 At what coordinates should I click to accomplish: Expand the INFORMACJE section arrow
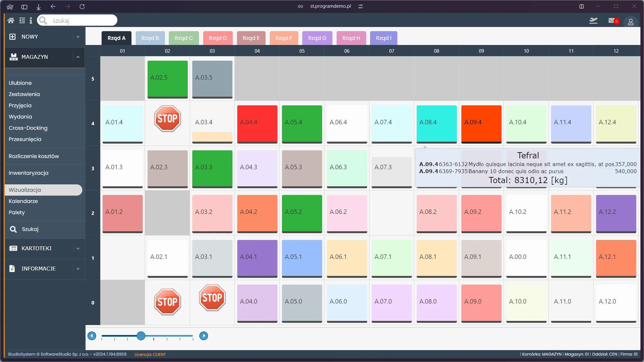click(78, 269)
